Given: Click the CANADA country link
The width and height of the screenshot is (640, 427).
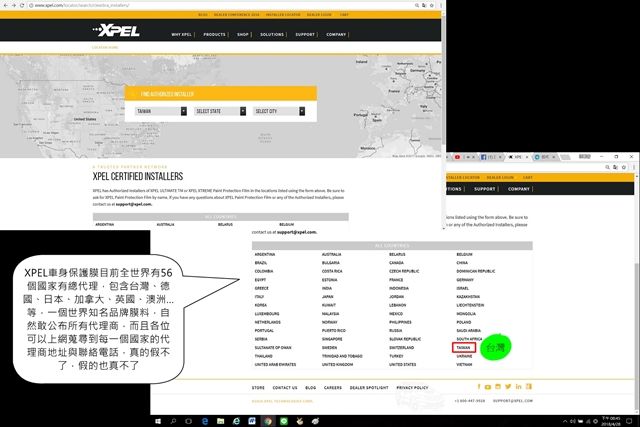Looking at the screenshot, I should coord(396,263).
